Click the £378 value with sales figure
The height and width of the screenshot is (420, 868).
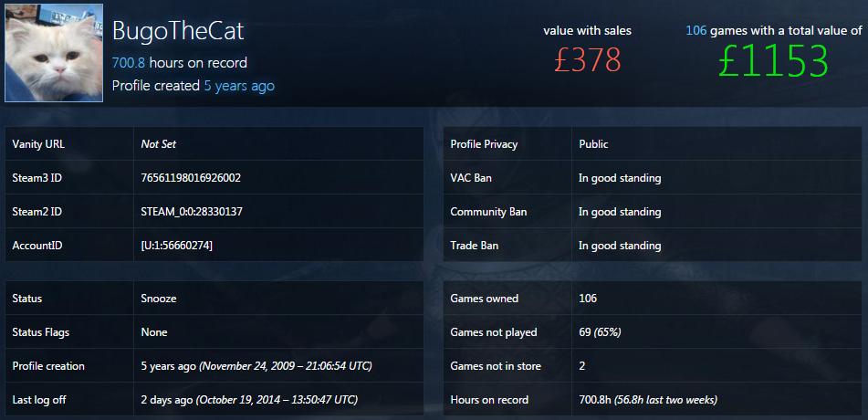coord(588,60)
